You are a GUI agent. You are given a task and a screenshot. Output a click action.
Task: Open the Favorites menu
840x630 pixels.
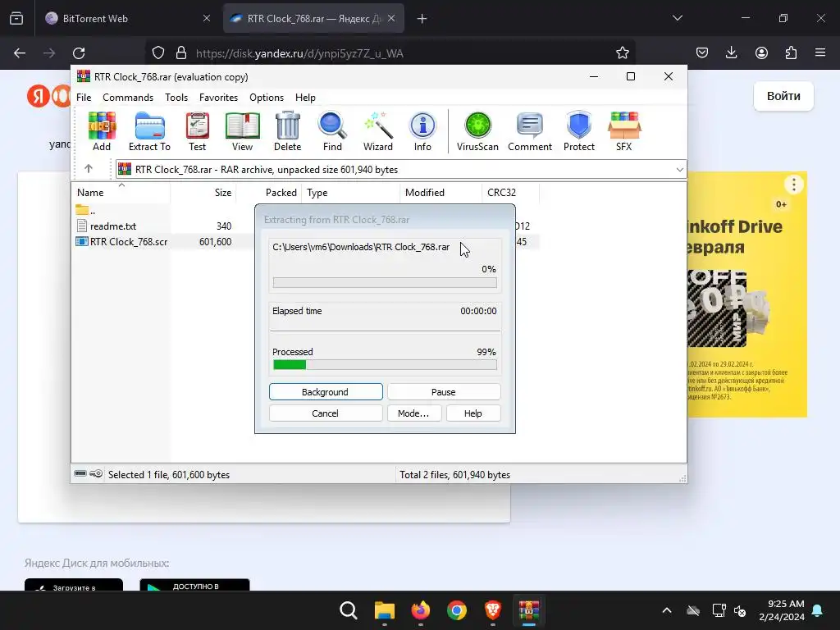coord(218,98)
